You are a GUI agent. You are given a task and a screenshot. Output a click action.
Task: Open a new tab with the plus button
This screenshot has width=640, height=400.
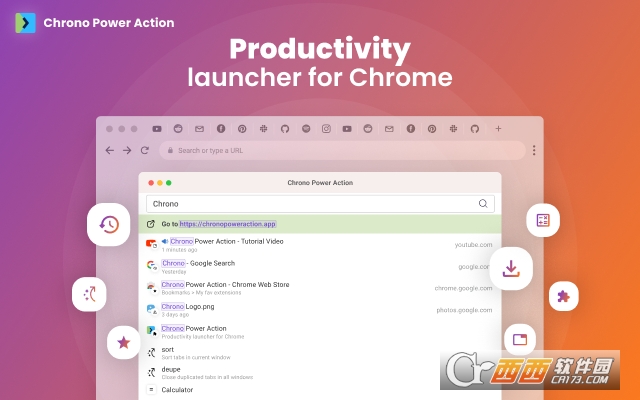(x=498, y=129)
